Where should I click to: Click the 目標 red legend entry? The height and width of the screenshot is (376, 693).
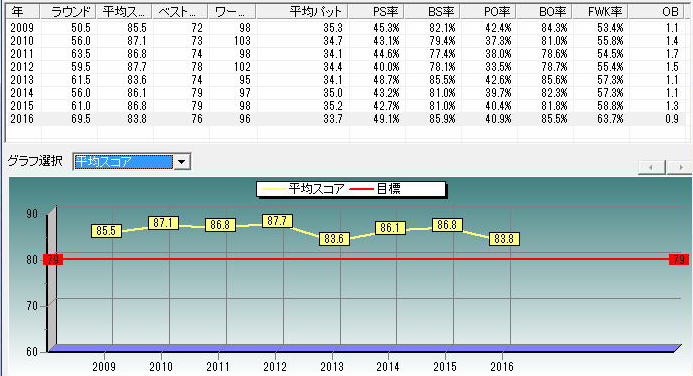[x=375, y=189]
